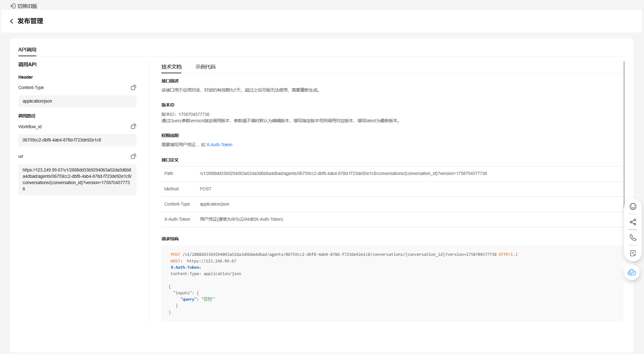Click the blue cloud code icon
The height and width of the screenshot is (354, 644).
pyautogui.click(x=632, y=273)
